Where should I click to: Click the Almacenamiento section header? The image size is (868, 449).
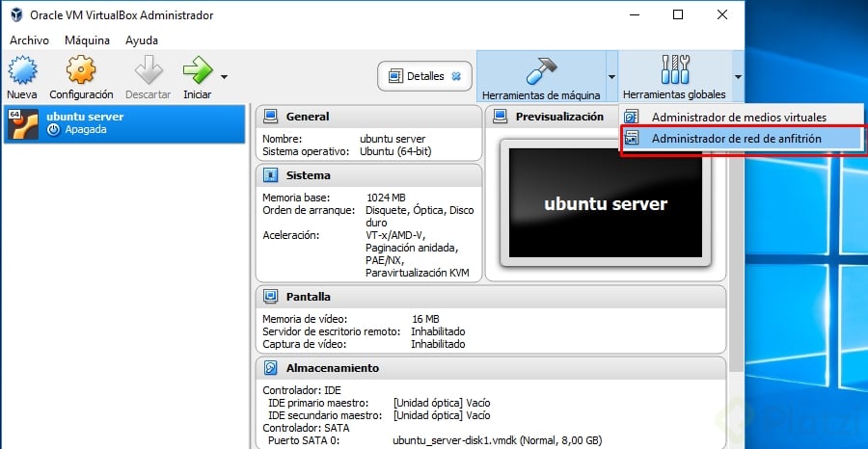point(491,368)
